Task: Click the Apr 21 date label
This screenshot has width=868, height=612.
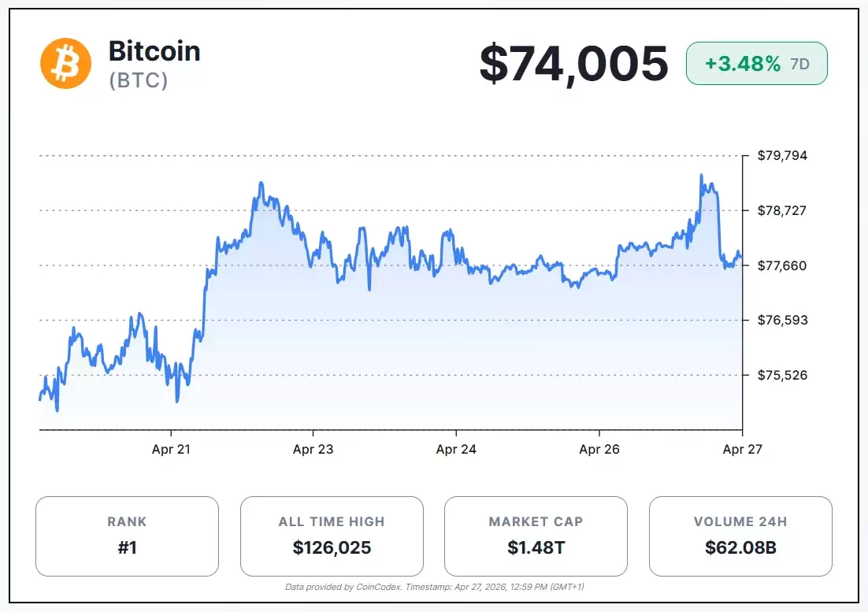Action: click(x=171, y=450)
